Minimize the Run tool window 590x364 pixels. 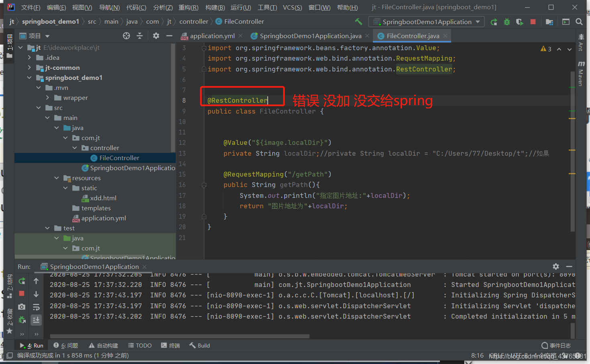569,266
